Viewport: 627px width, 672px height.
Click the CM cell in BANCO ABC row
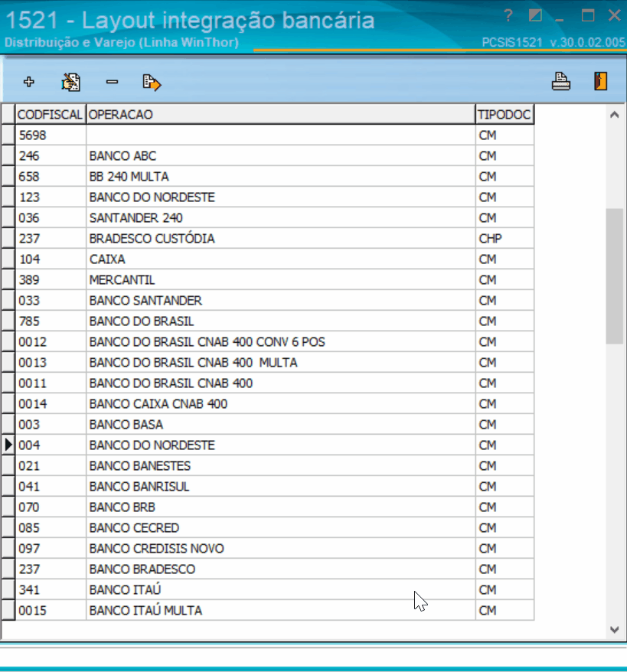[x=505, y=155]
